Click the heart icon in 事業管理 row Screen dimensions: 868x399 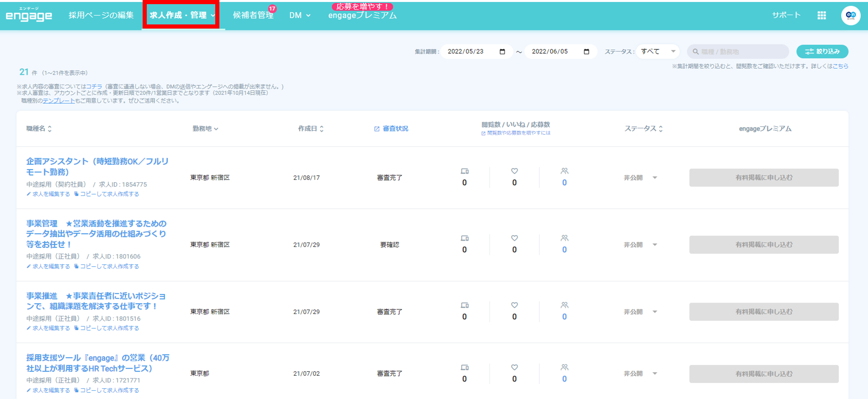(514, 238)
